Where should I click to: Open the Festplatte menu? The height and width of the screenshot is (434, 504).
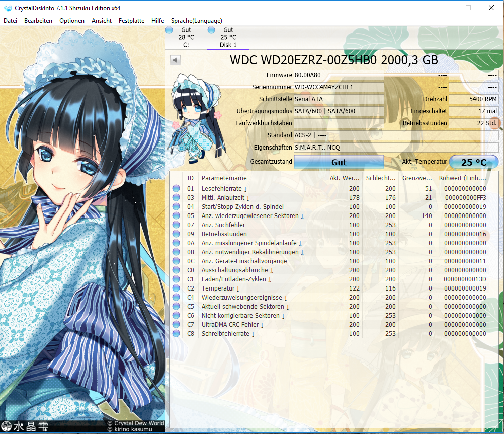131,21
